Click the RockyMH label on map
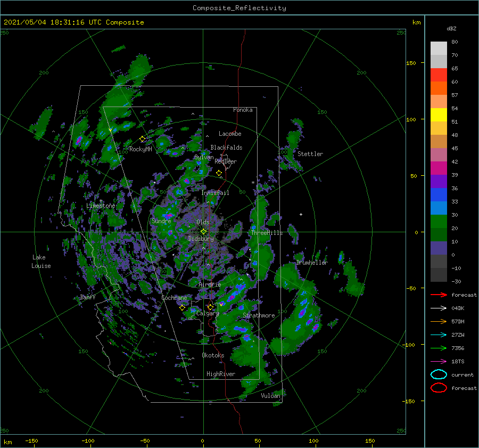The height and width of the screenshot is (448, 479). tap(141, 149)
